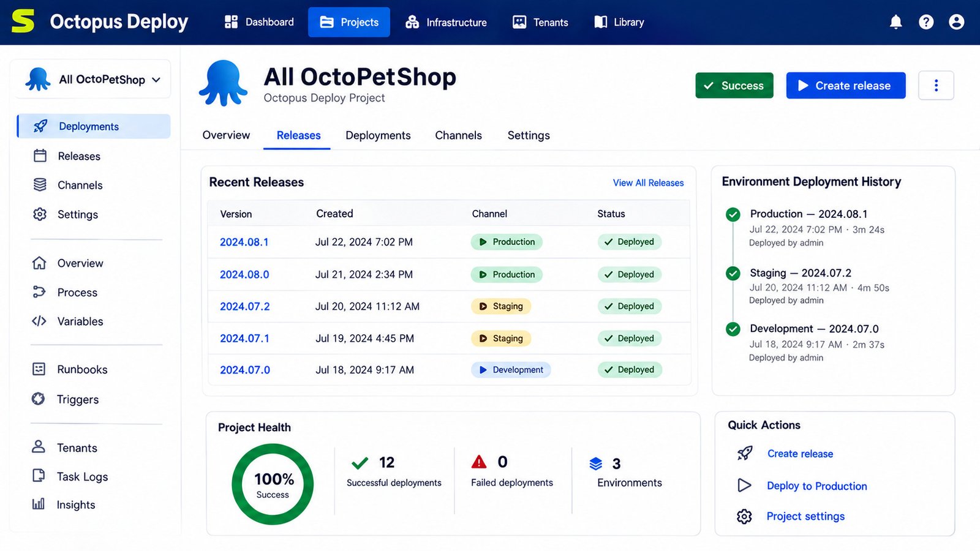Open release 2024.07.2 link
This screenshot has height=551, width=980.
coord(244,306)
